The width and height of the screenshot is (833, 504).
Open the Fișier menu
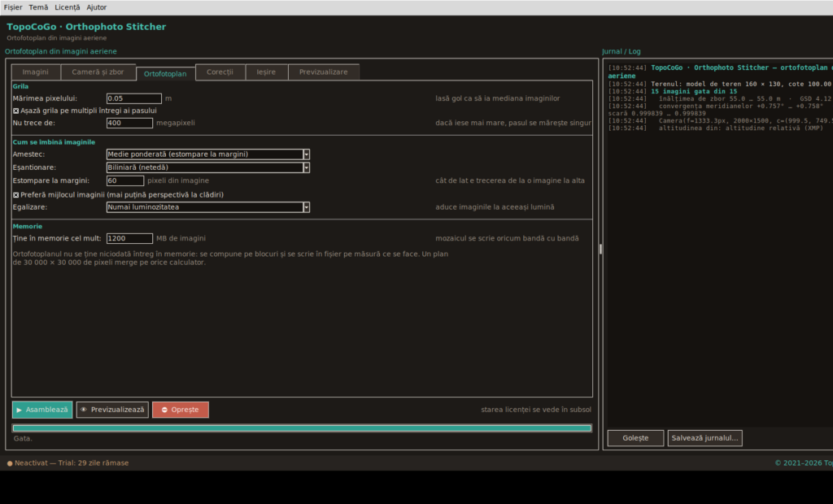pos(13,7)
